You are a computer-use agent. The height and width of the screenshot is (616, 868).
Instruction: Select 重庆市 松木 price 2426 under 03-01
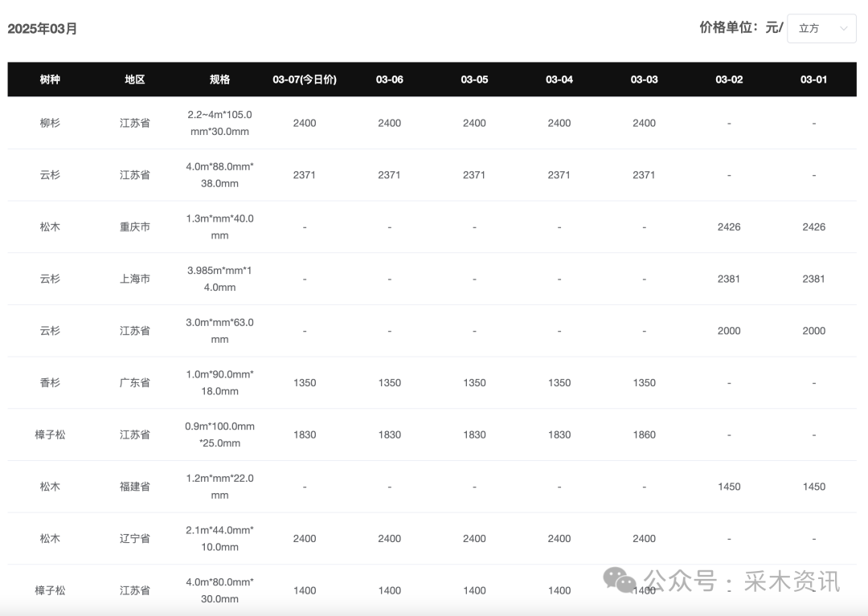pyautogui.click(x=813, y=226)
